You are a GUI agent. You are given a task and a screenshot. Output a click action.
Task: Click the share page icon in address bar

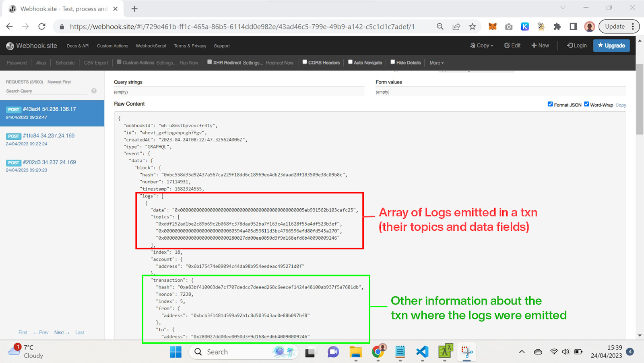pyautogui.click(x=456, y=27)
